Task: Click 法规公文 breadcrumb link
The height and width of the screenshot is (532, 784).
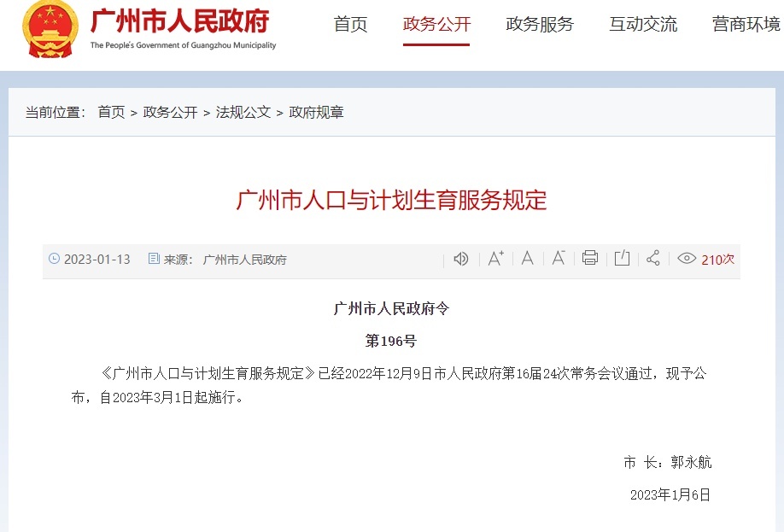Action: click(x=243, y=112)
